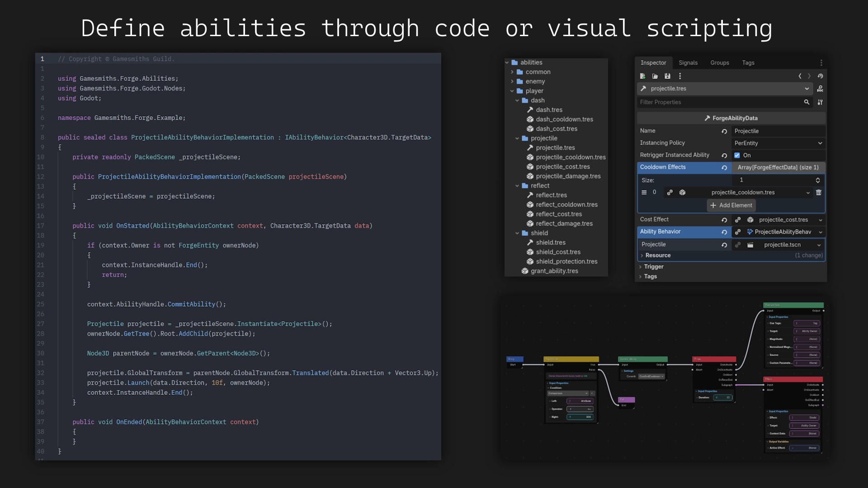Open documentation for projectile.tres resource
Screen dimensions: 868x488
[820, 89]
